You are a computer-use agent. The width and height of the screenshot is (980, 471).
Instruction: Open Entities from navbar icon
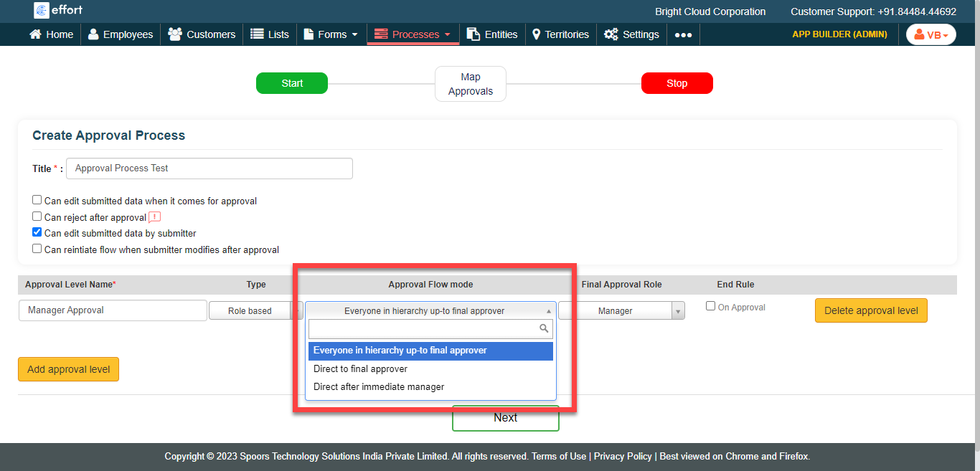(473, 34)
